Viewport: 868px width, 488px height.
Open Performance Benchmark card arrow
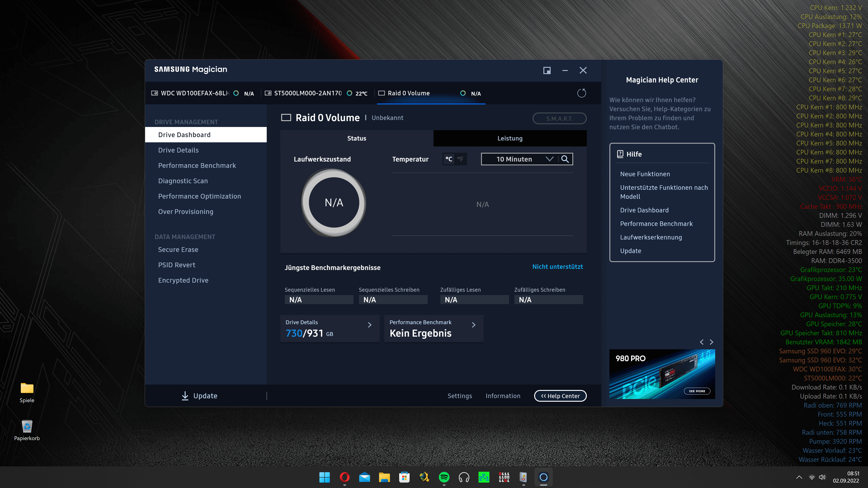(474, 325)
